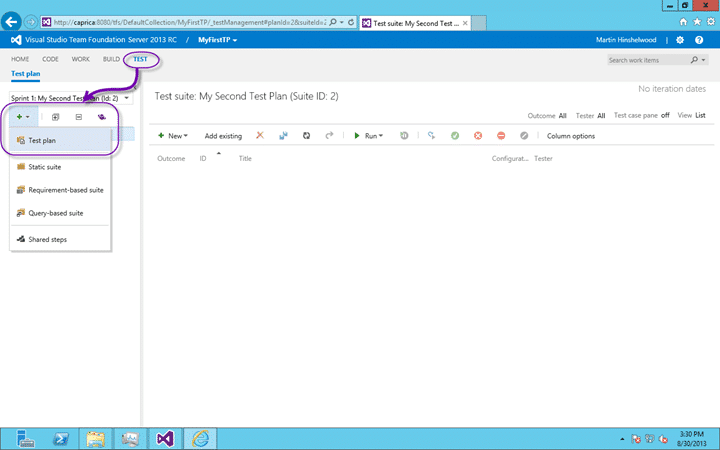Sort by Tester column header

(543, 158)
